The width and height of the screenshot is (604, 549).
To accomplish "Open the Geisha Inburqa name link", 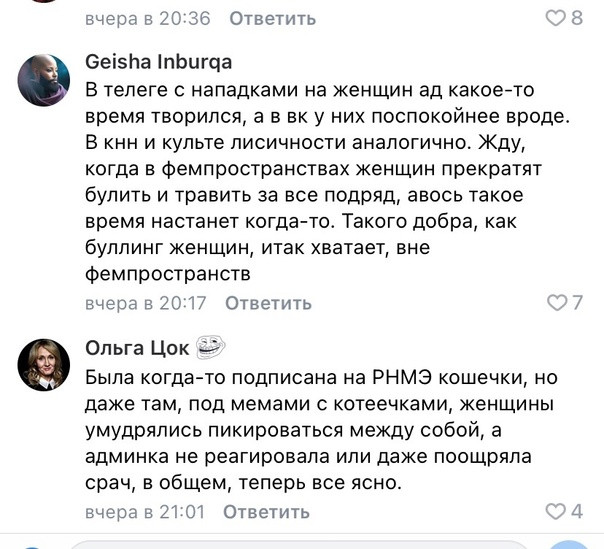I will click(159, 62).
